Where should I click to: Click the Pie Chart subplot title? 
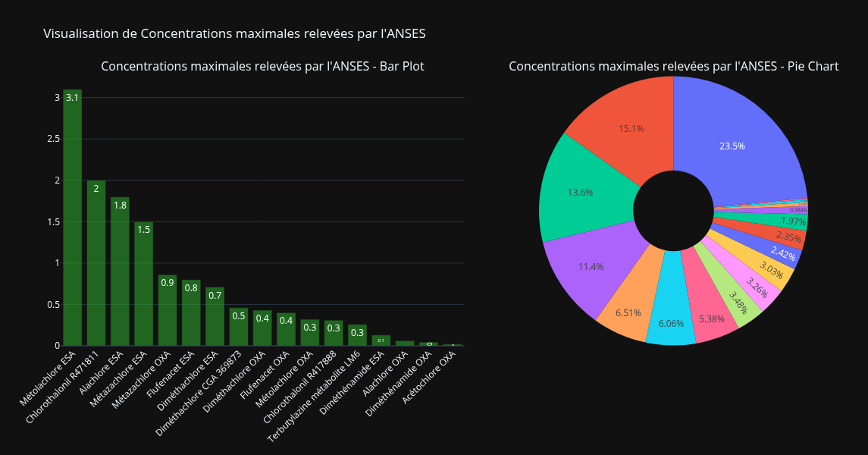pos(673,67)
